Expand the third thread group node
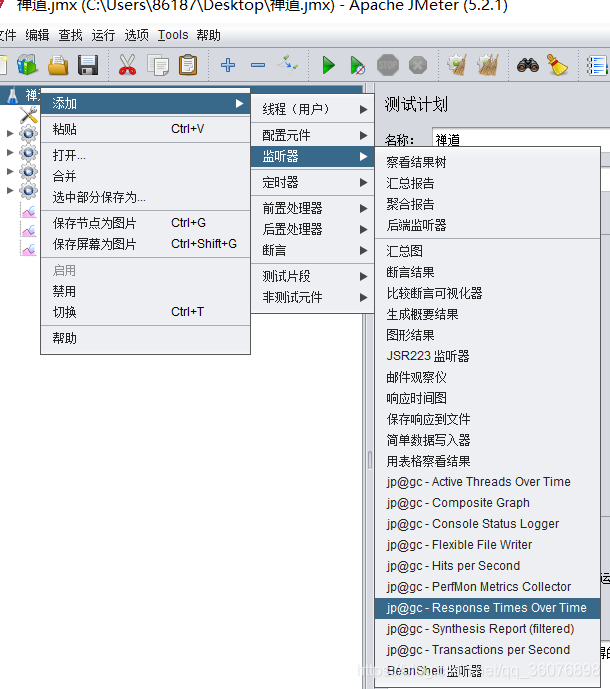 (x=10, y=171)
